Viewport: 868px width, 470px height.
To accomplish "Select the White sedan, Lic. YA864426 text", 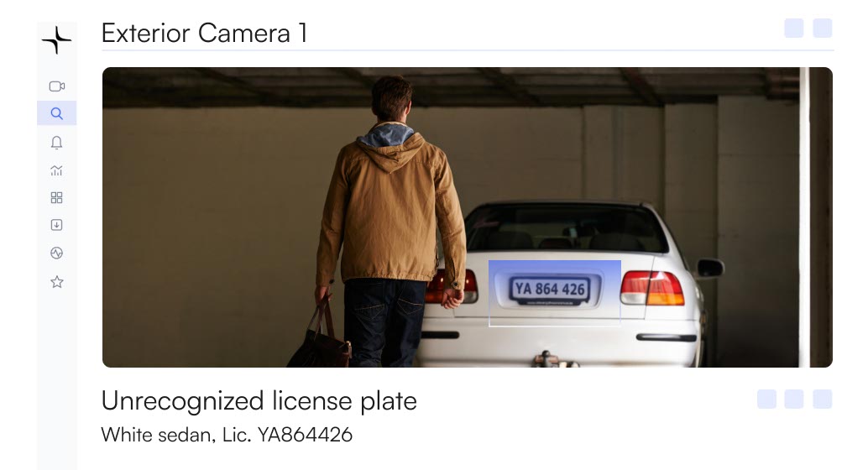I will point(227,435).
